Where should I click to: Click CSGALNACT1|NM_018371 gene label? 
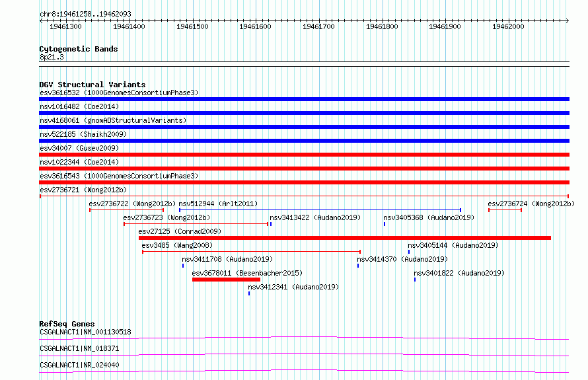(x=79, y=348)
